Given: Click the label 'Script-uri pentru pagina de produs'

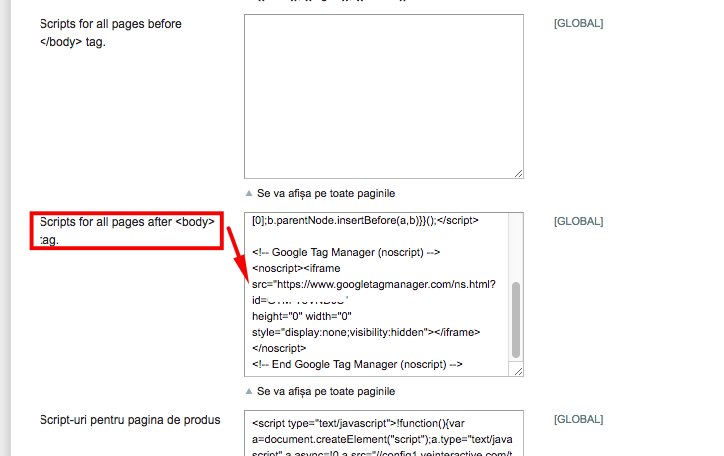Looking at the screenshot, I should [130, 420].
